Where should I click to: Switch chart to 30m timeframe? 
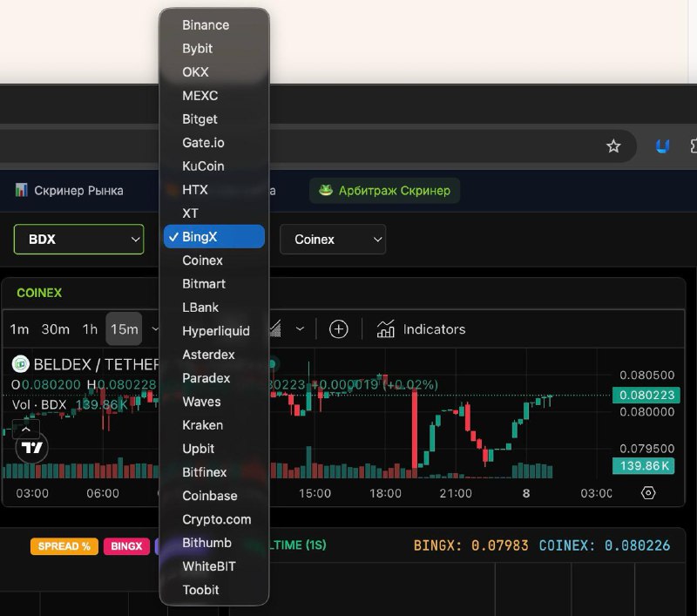55,329
